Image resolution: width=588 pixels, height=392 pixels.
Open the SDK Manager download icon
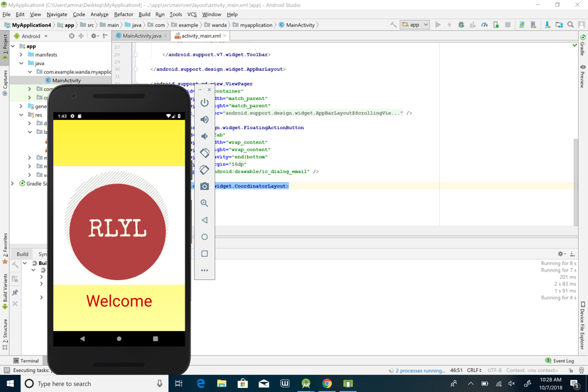547,25
